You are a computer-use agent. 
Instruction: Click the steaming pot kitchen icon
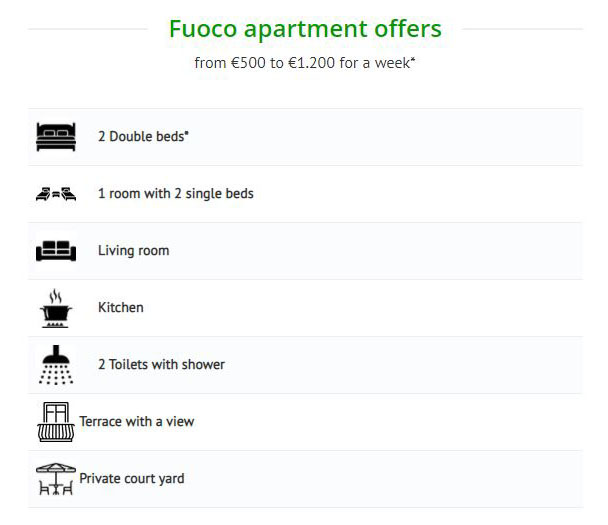[x=56, y=308]
